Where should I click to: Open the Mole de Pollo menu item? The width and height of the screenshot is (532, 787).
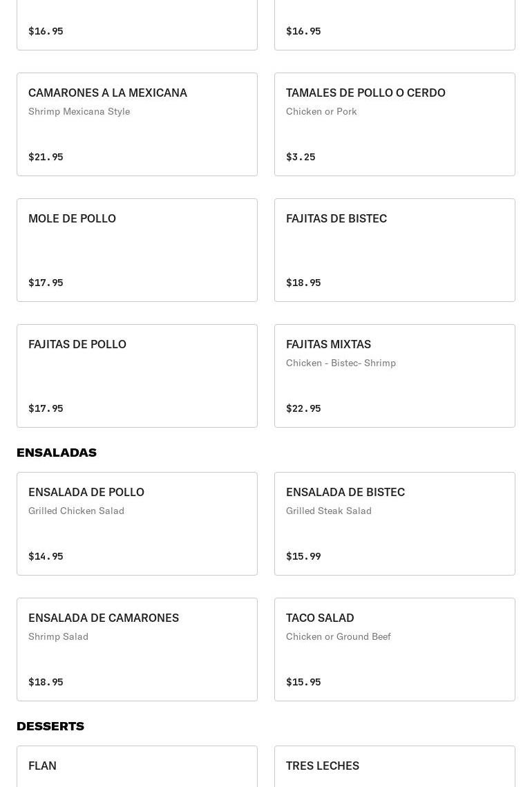click(x=137, y=250)
